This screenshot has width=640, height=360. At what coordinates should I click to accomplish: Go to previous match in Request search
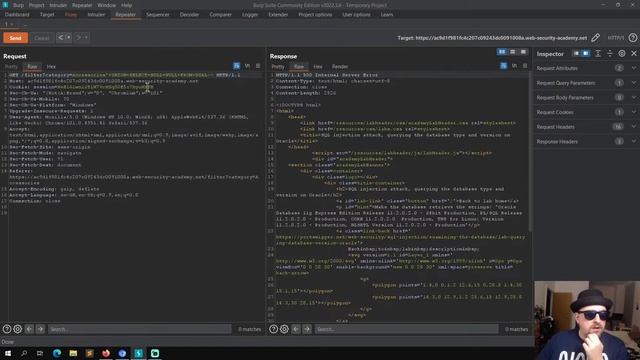pyautogui.click(x=29, y=329)
